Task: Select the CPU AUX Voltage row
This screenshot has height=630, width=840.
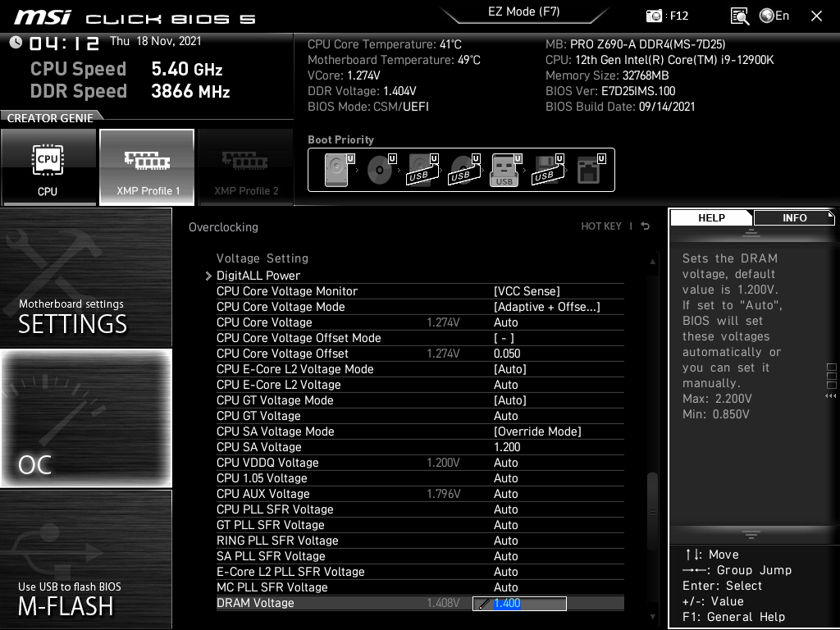Action: click(420, 493)
